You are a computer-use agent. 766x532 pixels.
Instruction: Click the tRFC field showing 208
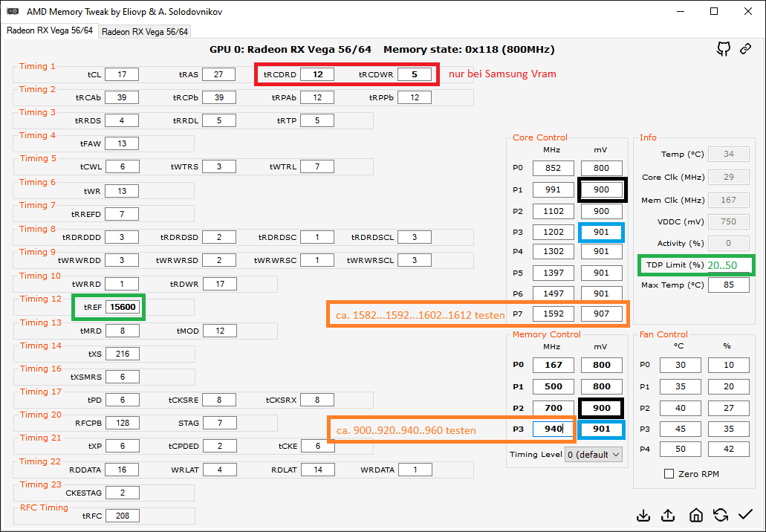(x=122, y=516)
